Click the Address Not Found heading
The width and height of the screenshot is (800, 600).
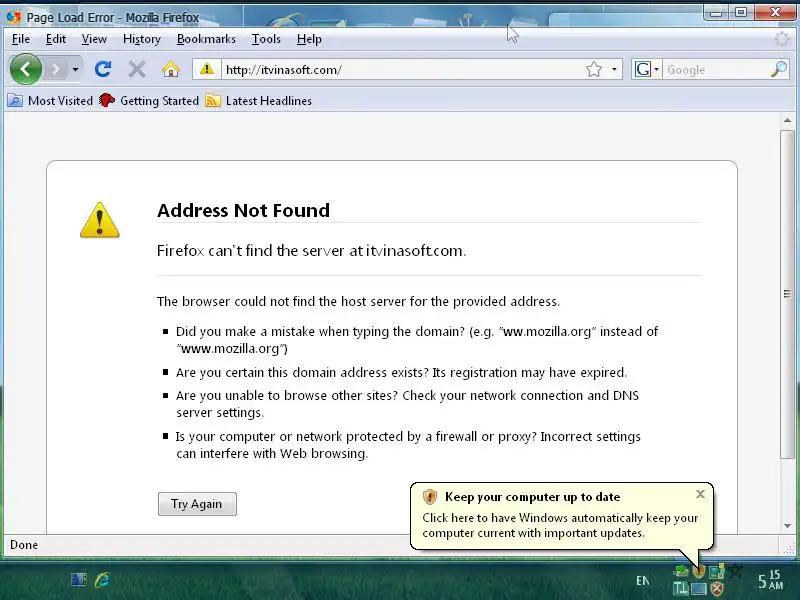[x=243, y=210]
